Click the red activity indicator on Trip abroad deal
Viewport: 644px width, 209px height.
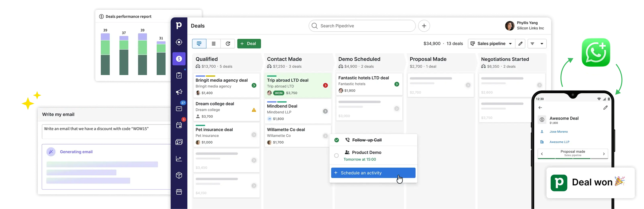pyautogui.click(x=325, y=85)
